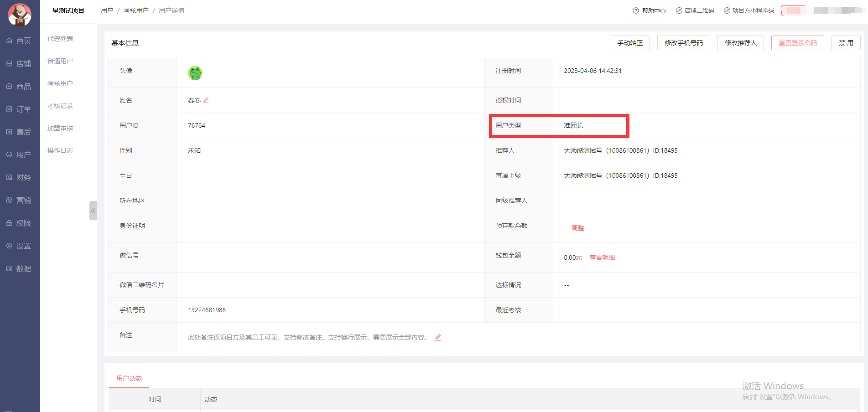Select 考核记录 in the user submenu
Image resolution: width=868 pixels, height=412 pixels.
[60, 106]
